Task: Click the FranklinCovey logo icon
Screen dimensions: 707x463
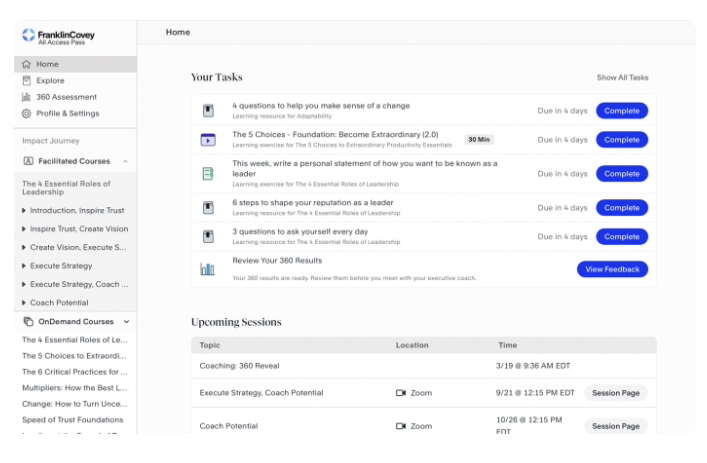Action: coord(28,35)
